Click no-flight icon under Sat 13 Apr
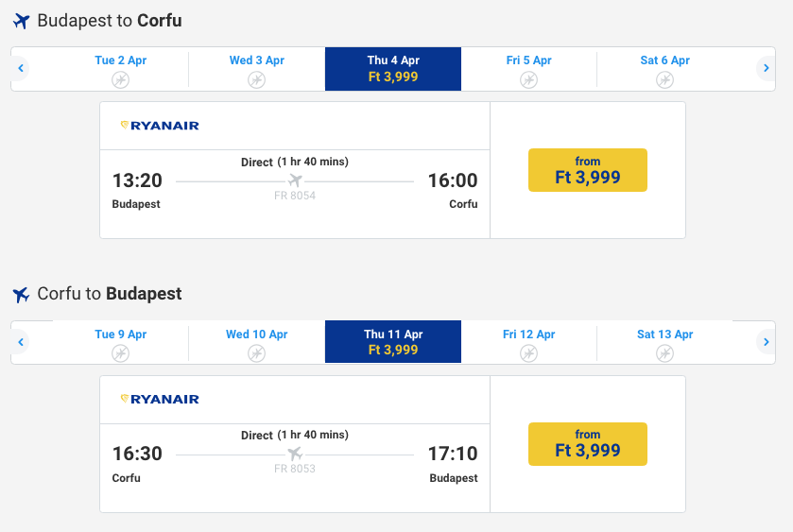This screenshot has width=793, height=532. pos(665,353)
